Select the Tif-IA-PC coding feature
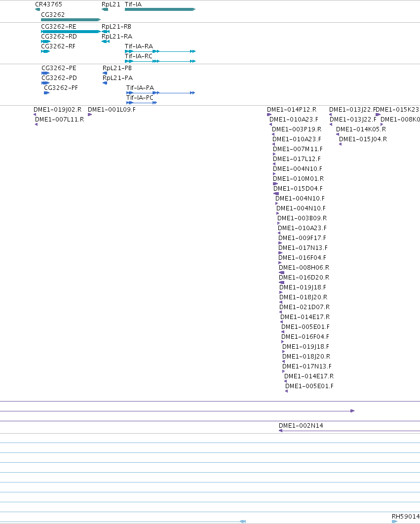420x524 pixels. click(142, 103)
